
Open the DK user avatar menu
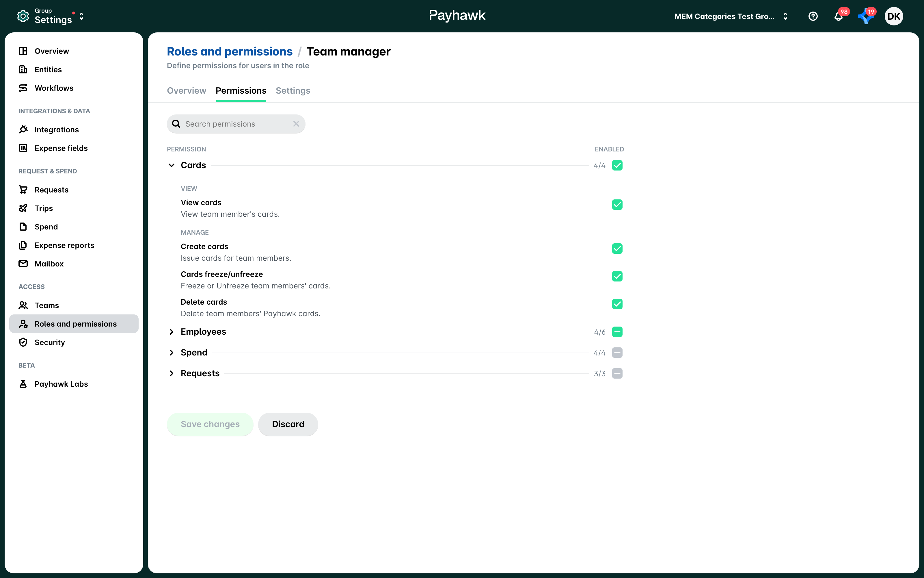click(893, 16)
